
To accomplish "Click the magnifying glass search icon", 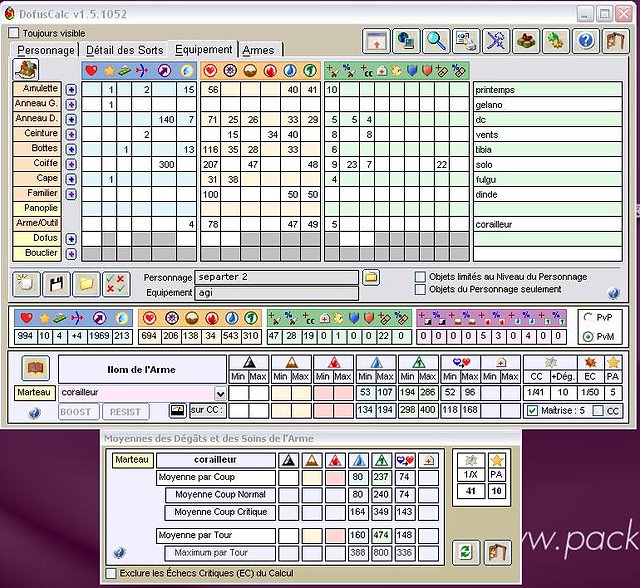I will point(436,41).
